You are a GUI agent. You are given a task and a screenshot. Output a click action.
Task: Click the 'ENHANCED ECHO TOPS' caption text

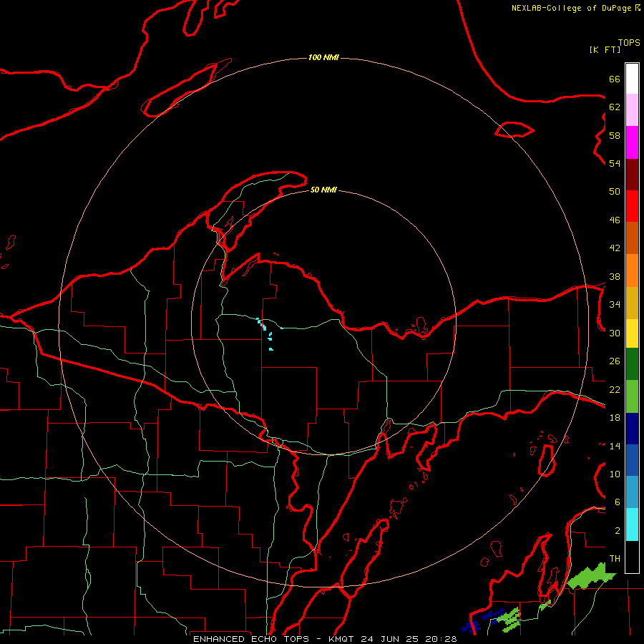click(x=252, y=639)
